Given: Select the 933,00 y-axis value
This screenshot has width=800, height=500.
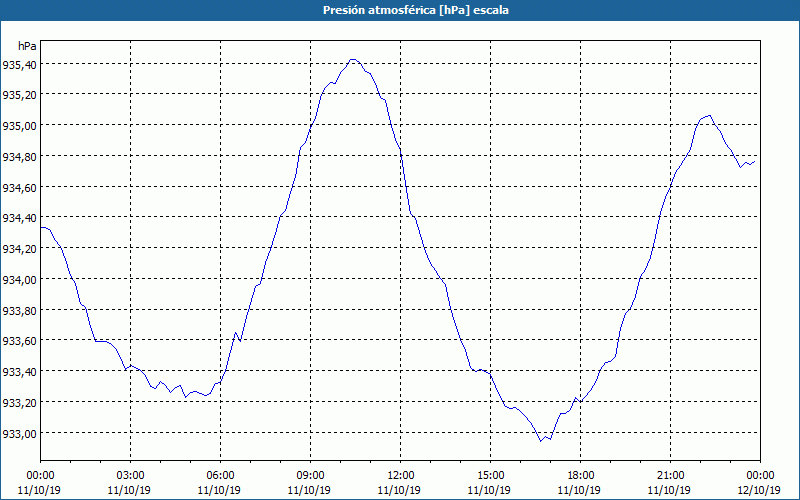Looking at the screenshot, I should pos(19,434).
